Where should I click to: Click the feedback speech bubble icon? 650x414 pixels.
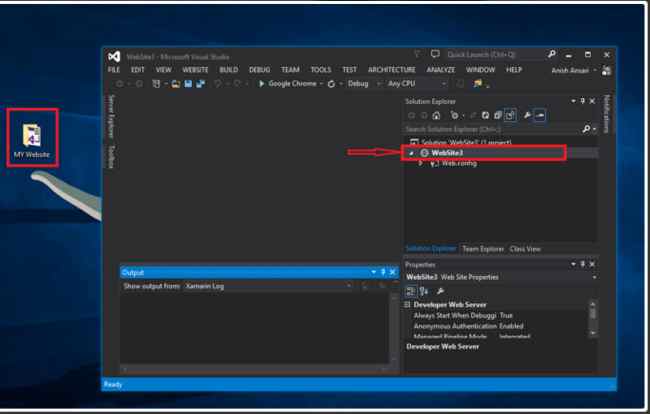coord(435,54)
